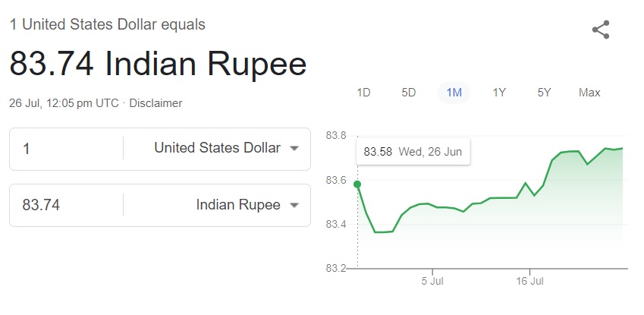The image size is (644, 315).
Task: Click the 83.74 Indian Rupee heading
Action: coord(158,63)
